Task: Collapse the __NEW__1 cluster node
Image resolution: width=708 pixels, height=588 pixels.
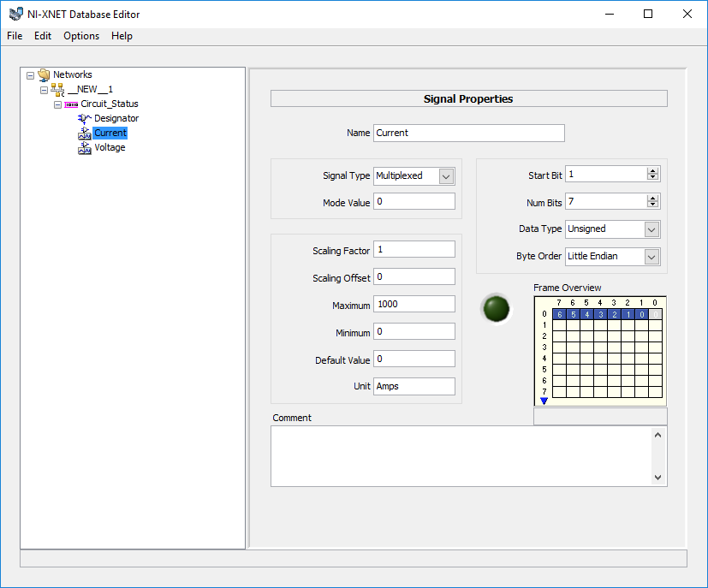Action: point(44,90)
